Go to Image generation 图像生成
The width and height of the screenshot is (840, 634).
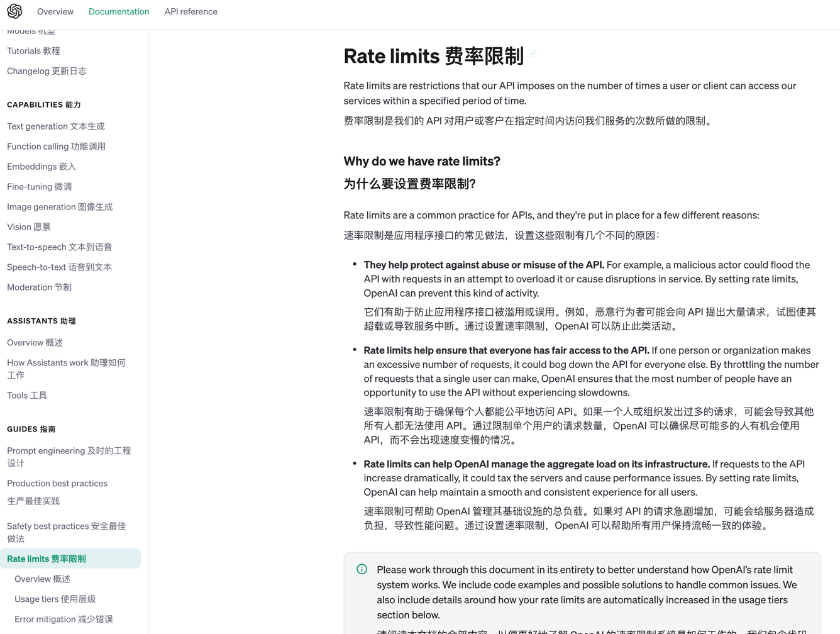click(60, 207)
